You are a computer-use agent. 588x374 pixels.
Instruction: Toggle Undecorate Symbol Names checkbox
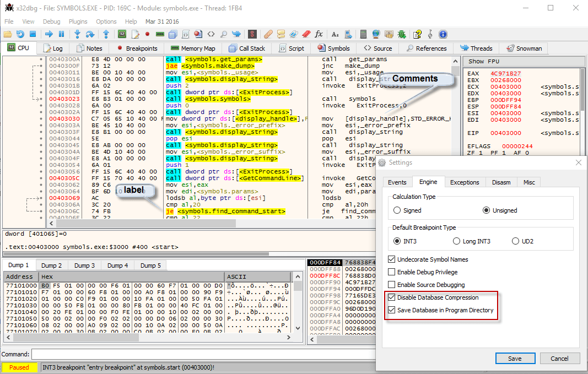tap(392, 259)
